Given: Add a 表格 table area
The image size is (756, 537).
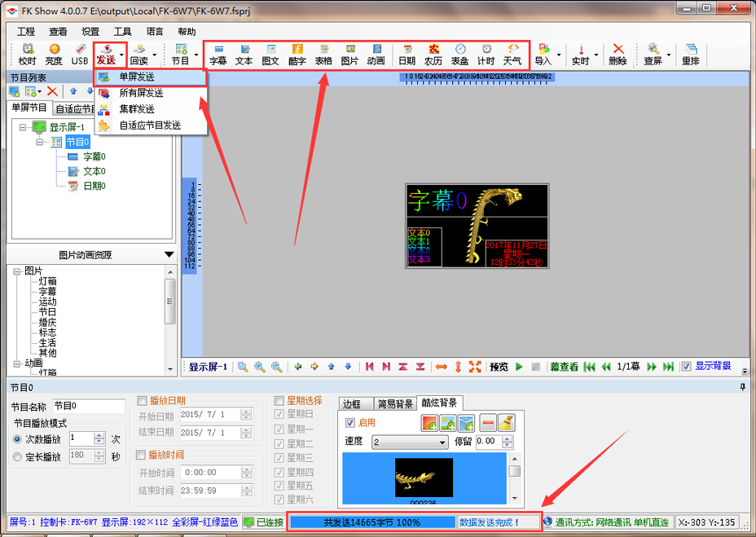Looking at the screenshot, I should (323, 55).
